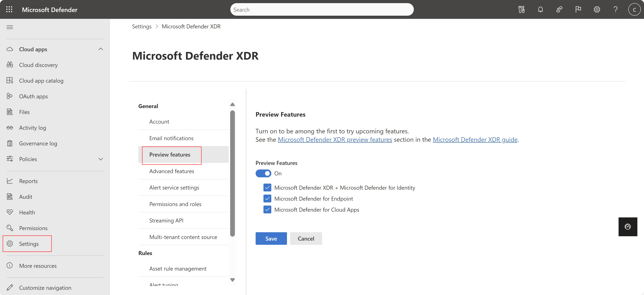The width and height of the screenshot is (644, 295).
Task: Uncheck Microsoft Defender for Cloud Apps
Action: [x=267, y=210]
